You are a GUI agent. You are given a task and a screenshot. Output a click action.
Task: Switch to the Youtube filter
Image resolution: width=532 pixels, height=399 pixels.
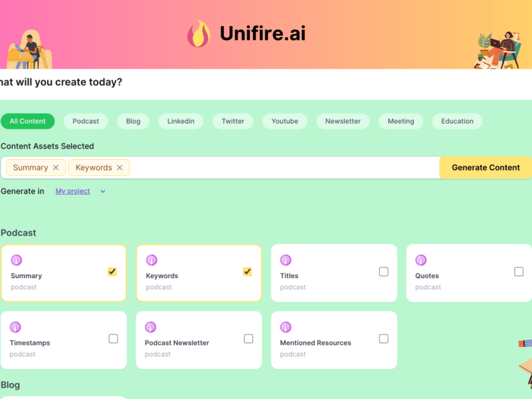tap(285, 121)
